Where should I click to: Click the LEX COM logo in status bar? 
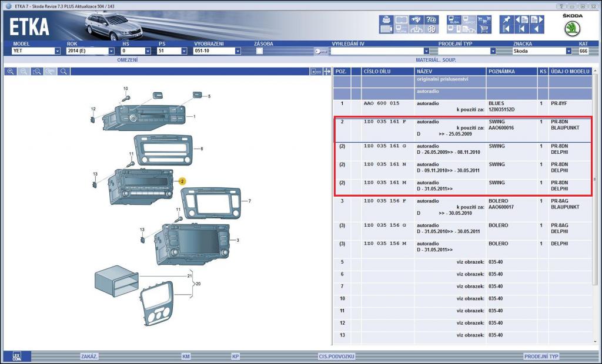(x=16, y=356)
